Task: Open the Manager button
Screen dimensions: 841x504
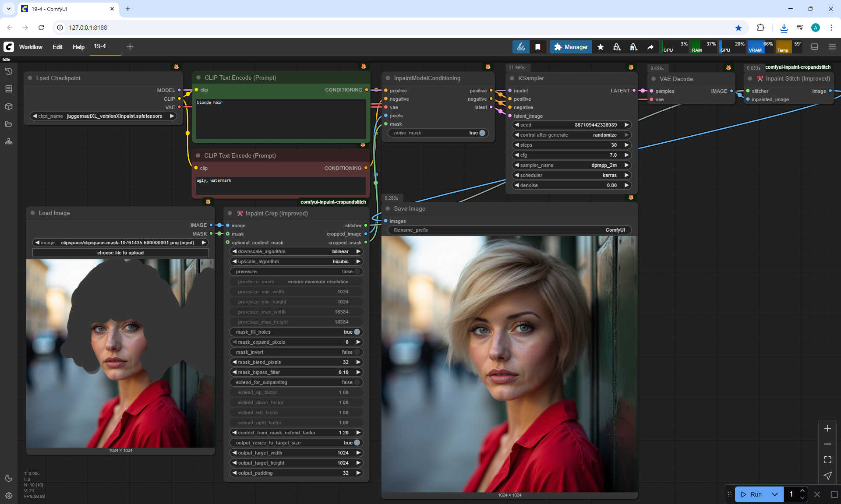Action: (x=571, y=47)
